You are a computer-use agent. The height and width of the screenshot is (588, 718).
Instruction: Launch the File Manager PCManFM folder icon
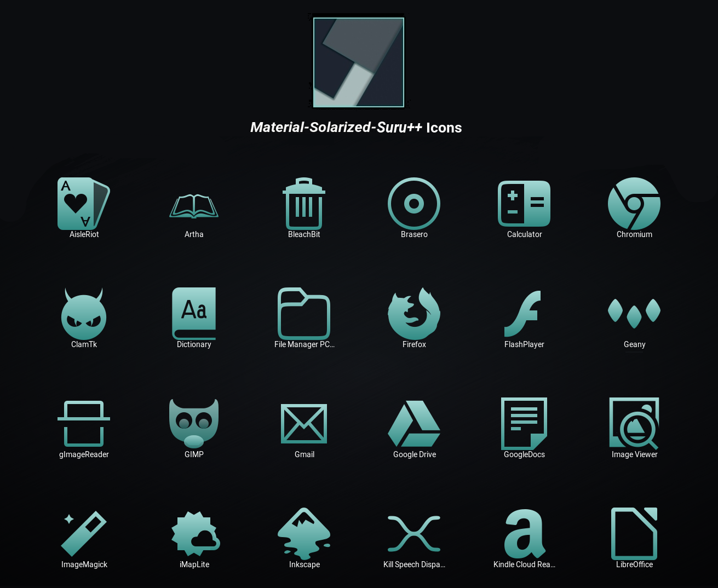pyautogui.click(x=304, y=314)
